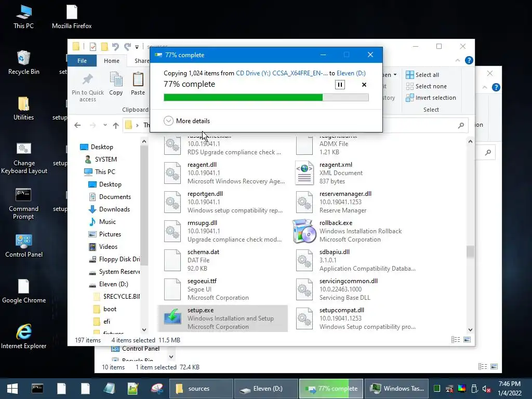Pause the file copy operation

pos(340,85)
